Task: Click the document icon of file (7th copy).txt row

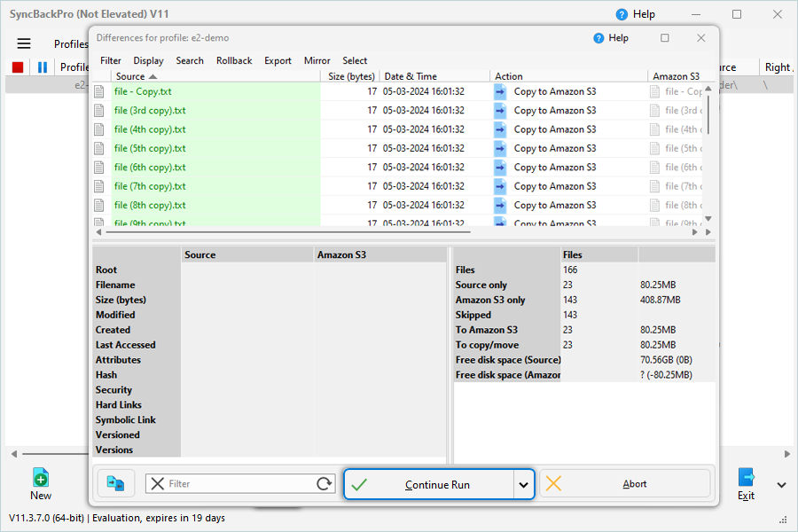Action: pyautogui.click(x=99, y=186)
